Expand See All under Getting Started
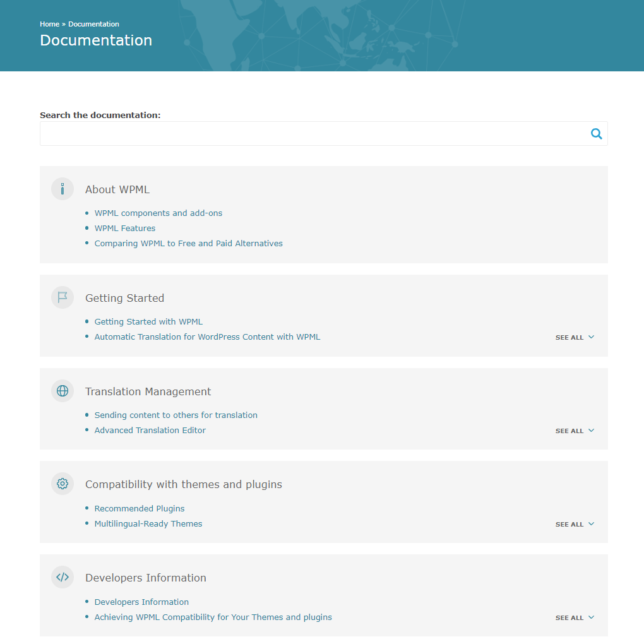The height and width of the screenshot is (644, 644). pos(575,337)
